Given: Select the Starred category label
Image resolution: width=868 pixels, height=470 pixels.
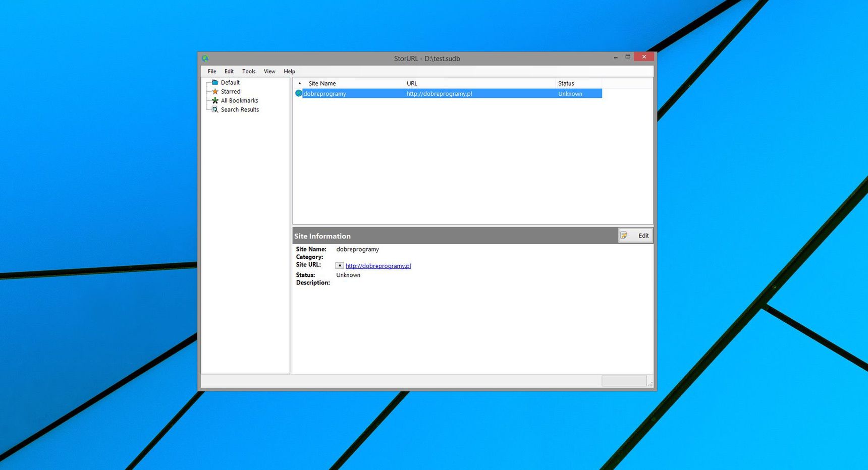Looking at the screenshot, I should point(231,91).
